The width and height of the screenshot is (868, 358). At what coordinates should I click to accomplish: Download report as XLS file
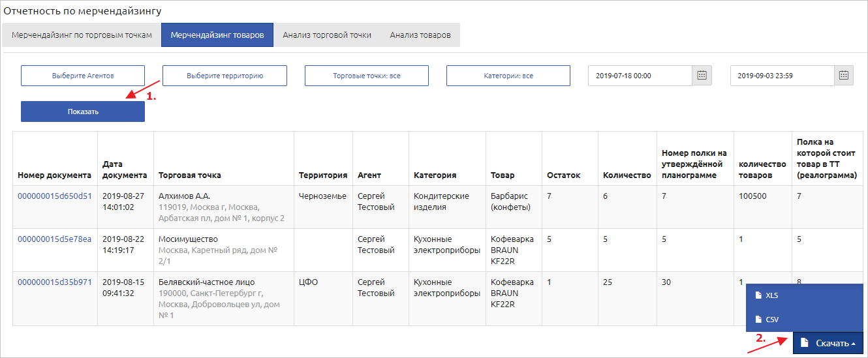click(771, 295)
